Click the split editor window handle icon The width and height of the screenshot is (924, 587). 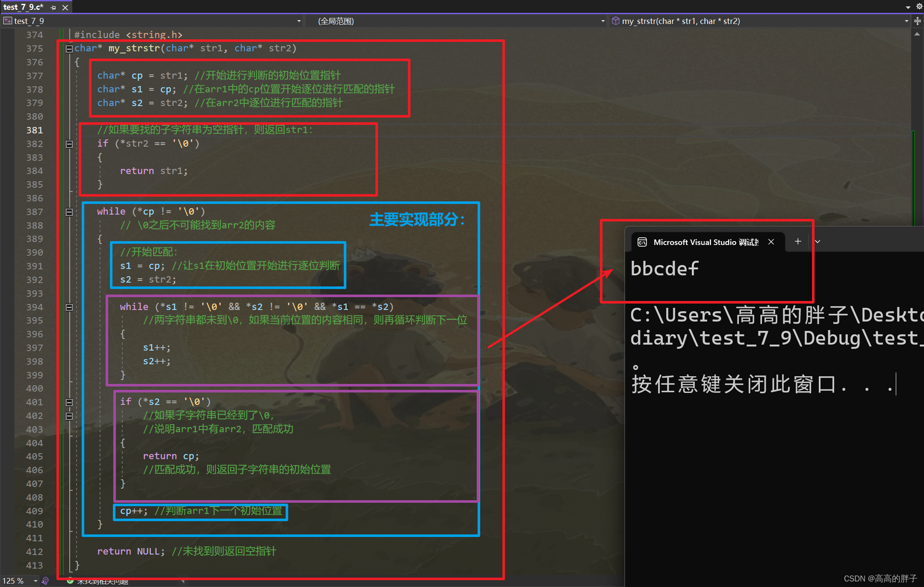(x=918, y=21)
